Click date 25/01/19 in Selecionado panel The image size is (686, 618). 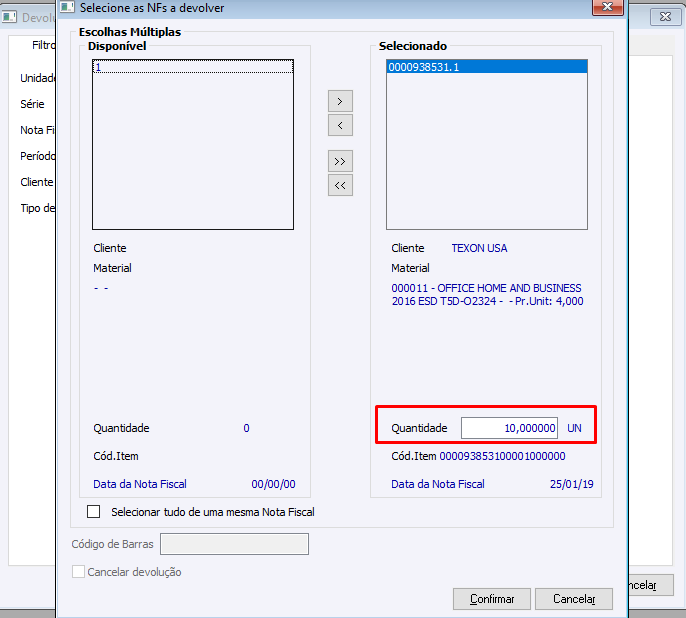571,484
